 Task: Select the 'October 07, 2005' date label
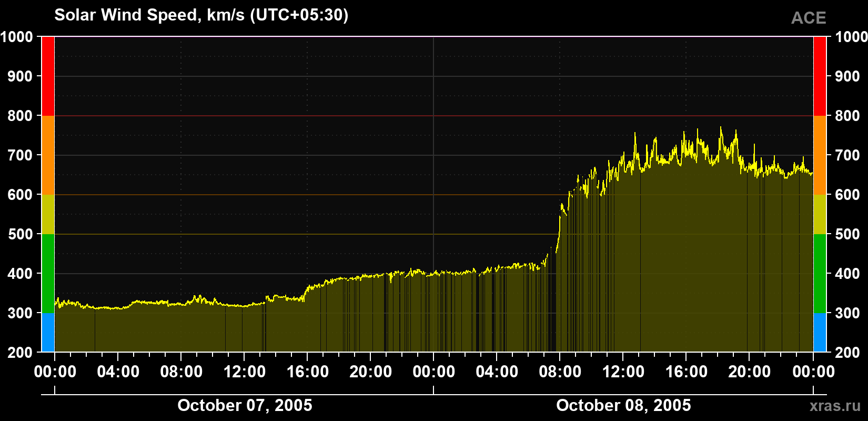pyautogui.click(x=245, y=405)
